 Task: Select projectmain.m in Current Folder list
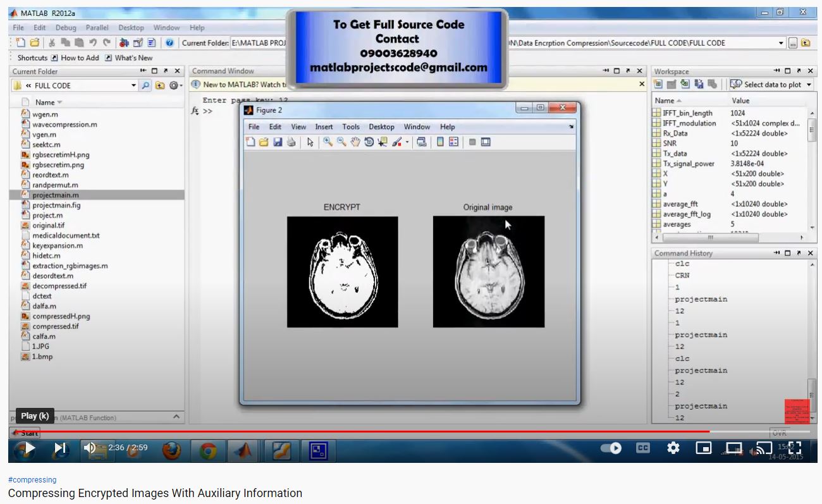click(56, 195)
